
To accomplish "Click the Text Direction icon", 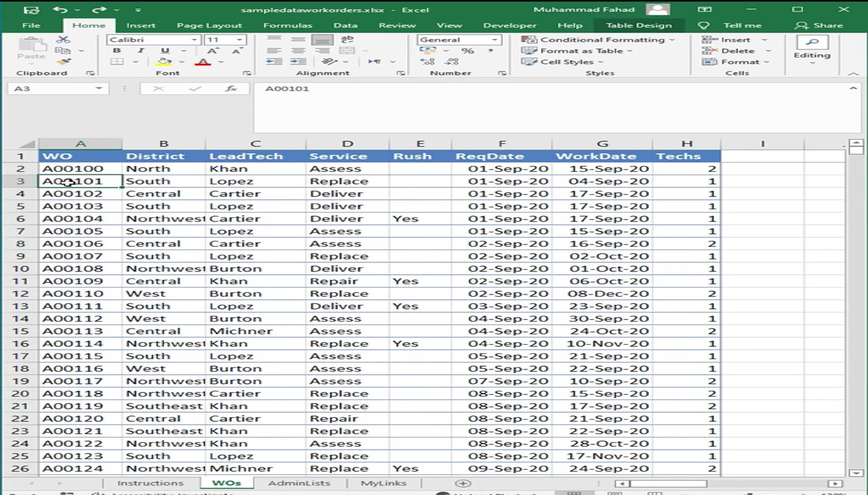I will [x=375, y=62].
